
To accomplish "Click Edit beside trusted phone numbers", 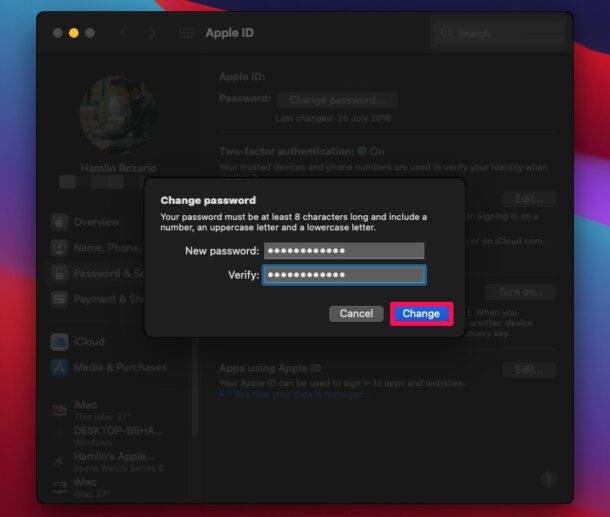I will (x=529, y=199).
